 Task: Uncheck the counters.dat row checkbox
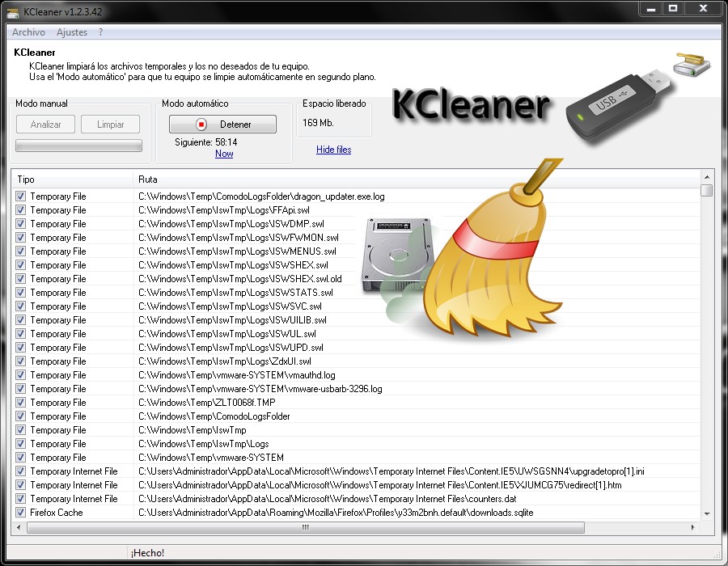coord(20,499)
